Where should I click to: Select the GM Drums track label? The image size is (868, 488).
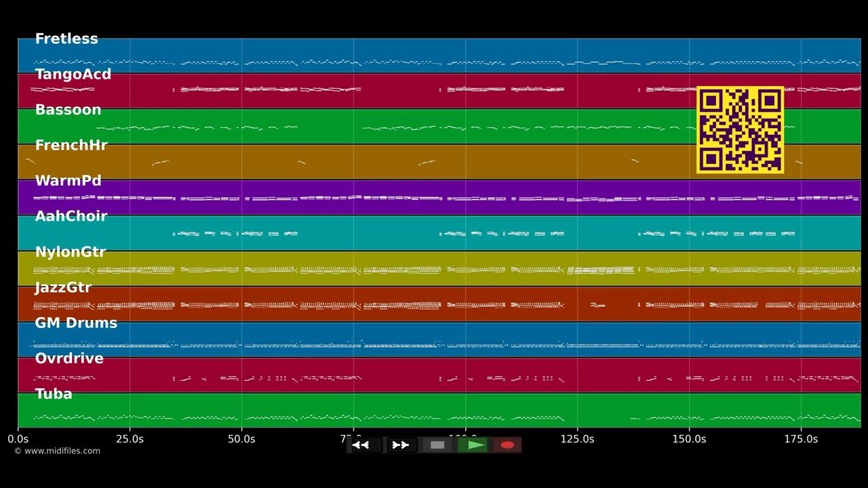coord(76,323)
